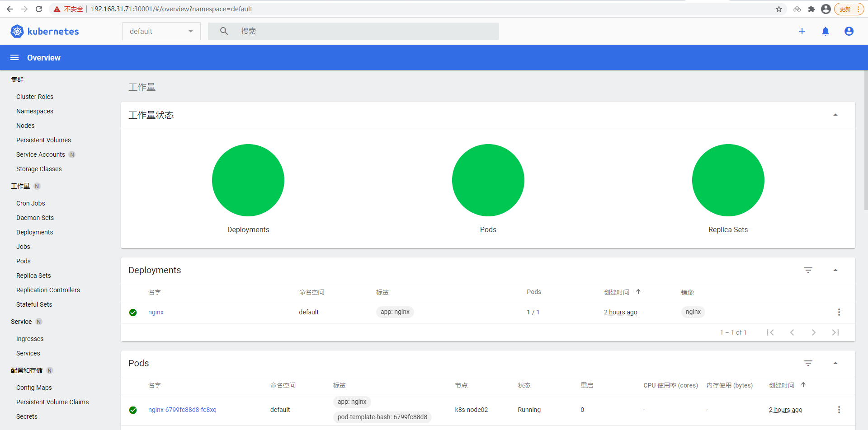The width and height of the screenshot is (868, 430).
Task: Reload the page with the browser refresh icon
Action: 39,9
